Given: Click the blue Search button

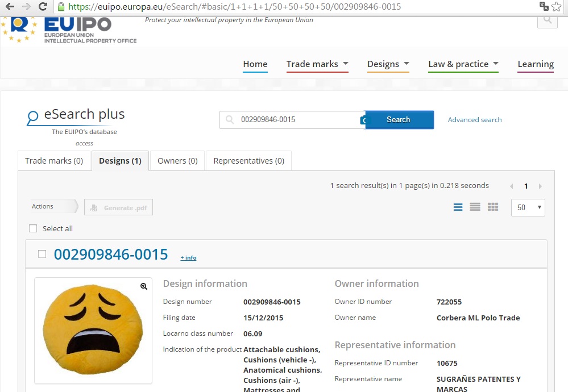Looking at the screenshot, I should pyautogui.click(x=399, y=120).
